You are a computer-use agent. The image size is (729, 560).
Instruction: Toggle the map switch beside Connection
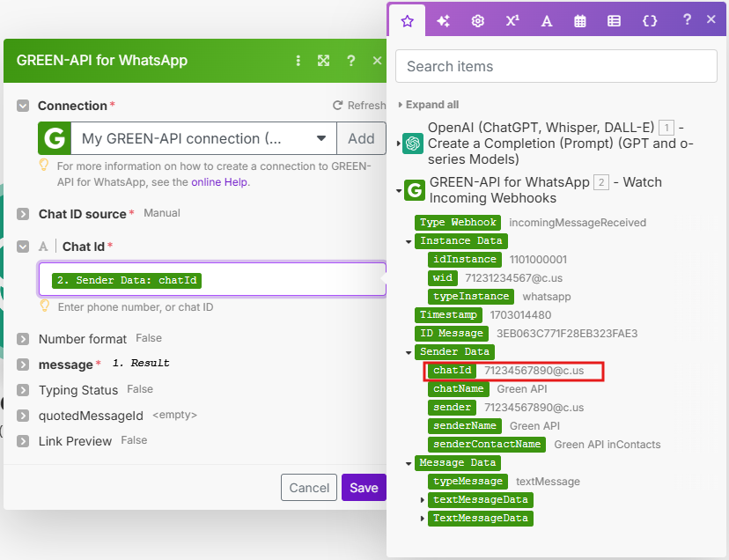click(23, 106)
